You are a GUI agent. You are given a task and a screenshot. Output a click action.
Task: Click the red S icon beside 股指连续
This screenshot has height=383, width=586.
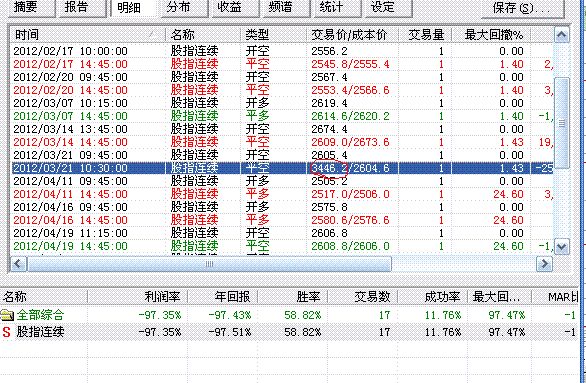click(6, 332)
